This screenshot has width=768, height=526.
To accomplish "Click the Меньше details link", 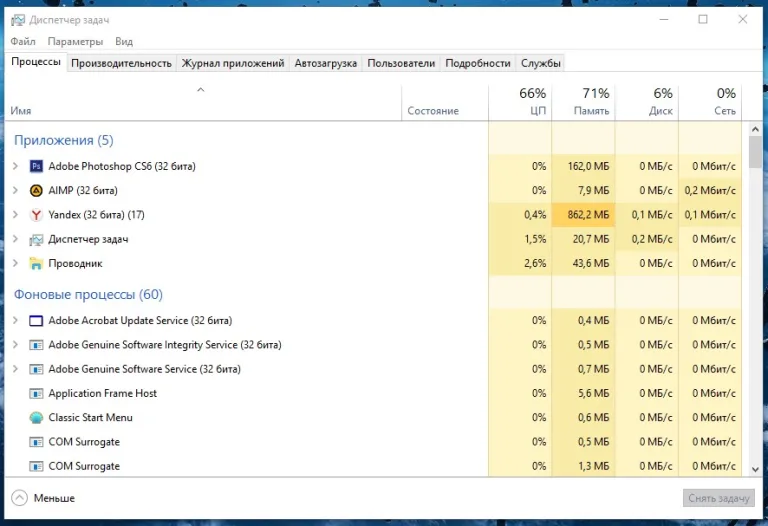I will coord(54,498).
